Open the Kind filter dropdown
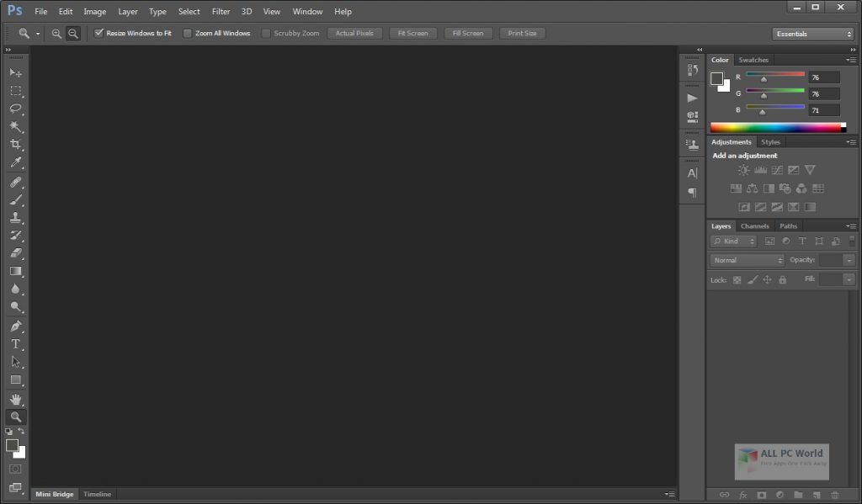 pos(733,241)
